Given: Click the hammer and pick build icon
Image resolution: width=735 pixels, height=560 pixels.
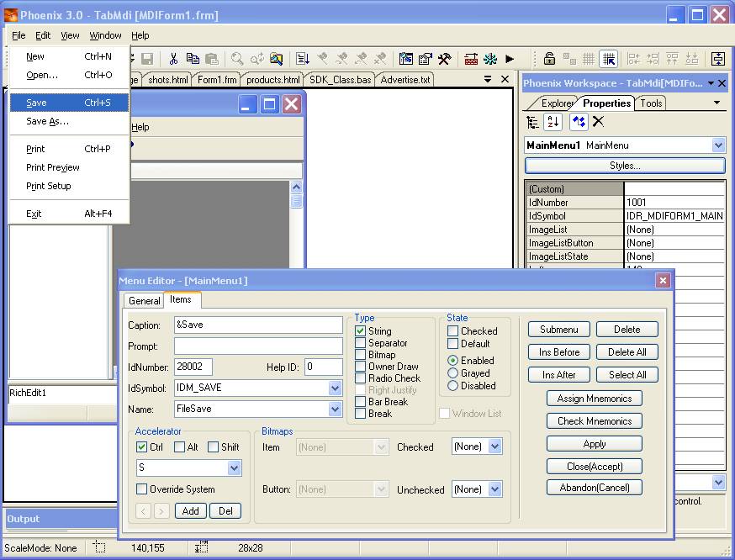Looking at the screenshot, I should tap(444, 59).
